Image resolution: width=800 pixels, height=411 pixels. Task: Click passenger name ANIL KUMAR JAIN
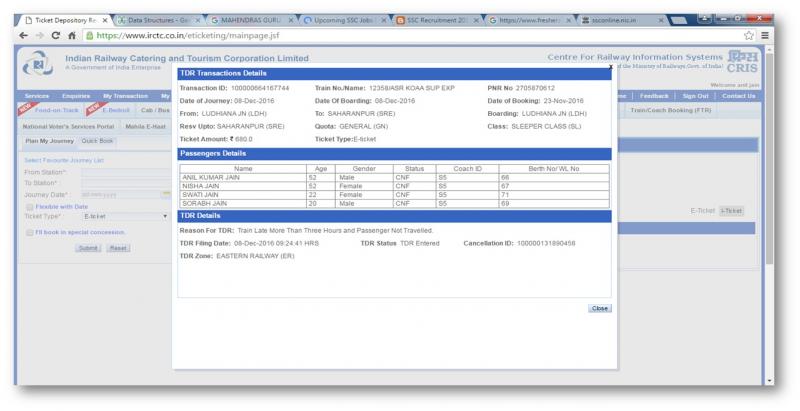click(x=211, y=177)
